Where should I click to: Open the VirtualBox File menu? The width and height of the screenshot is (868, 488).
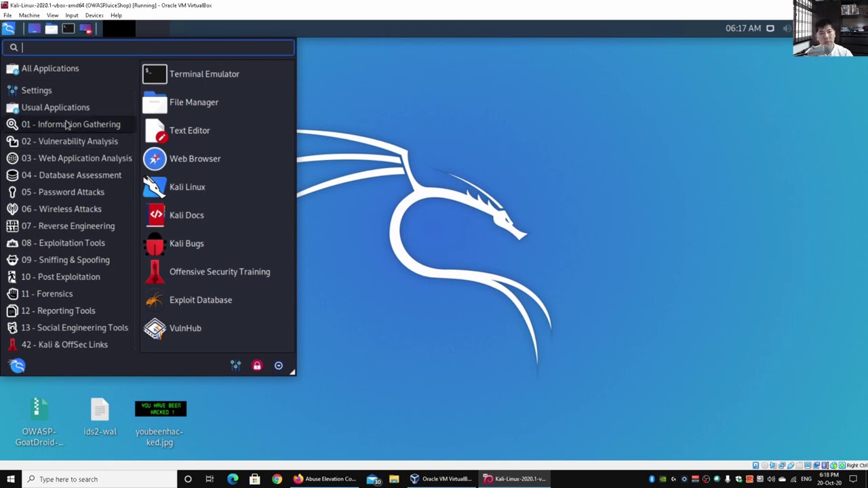click(x=7, y=15)
